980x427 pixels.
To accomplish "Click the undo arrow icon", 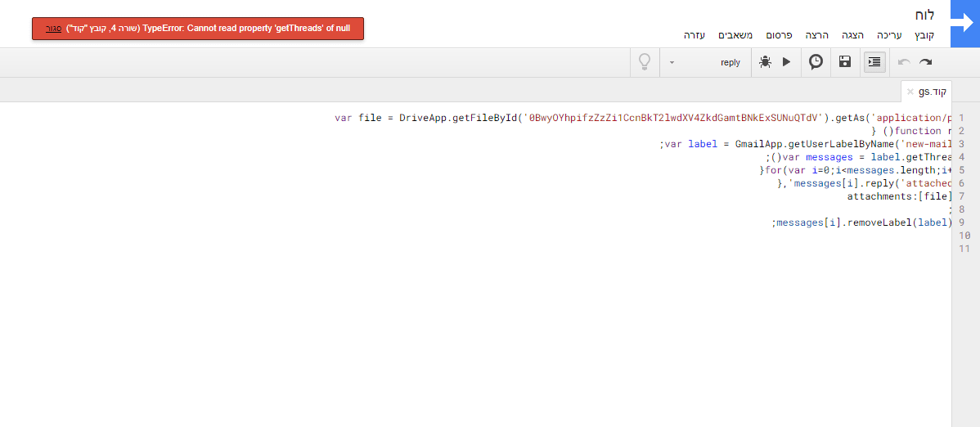I will [x=905, y=62].
